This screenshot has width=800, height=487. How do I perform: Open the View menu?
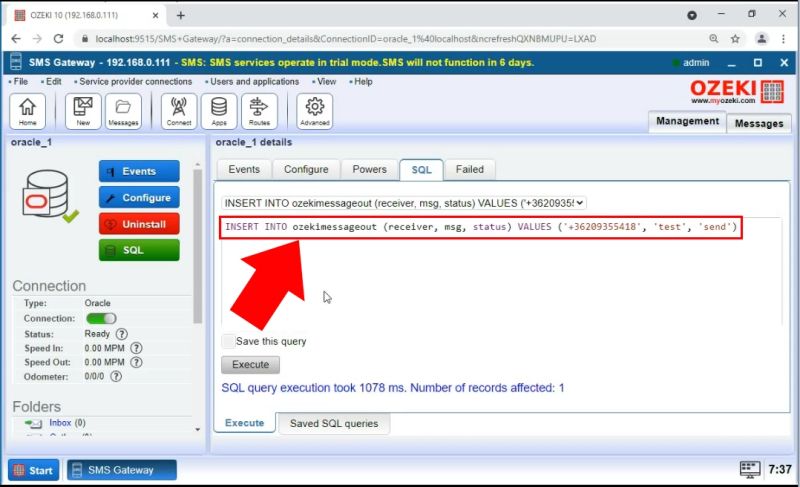326,82
